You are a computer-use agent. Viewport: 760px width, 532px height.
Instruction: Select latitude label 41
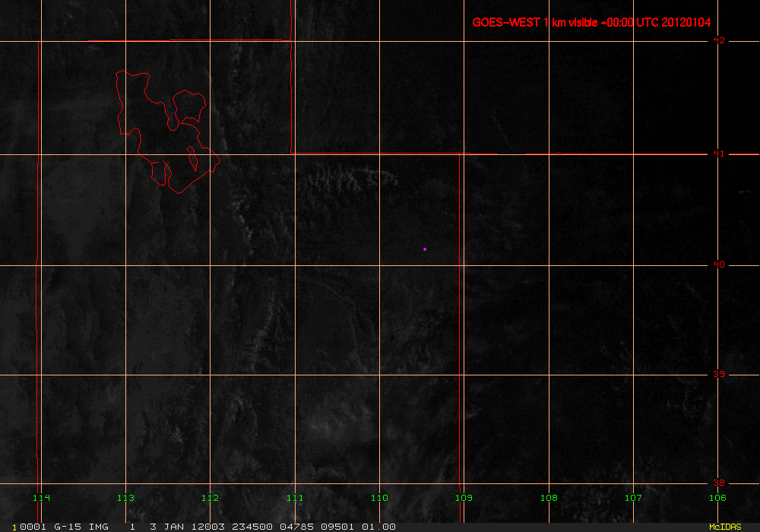click(x=719, y=154)
